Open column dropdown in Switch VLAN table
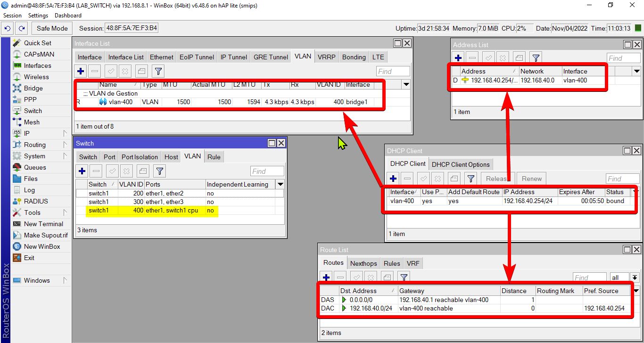Image resolution: width=644 pixels, height=343 pixels. tap(281, 184)
